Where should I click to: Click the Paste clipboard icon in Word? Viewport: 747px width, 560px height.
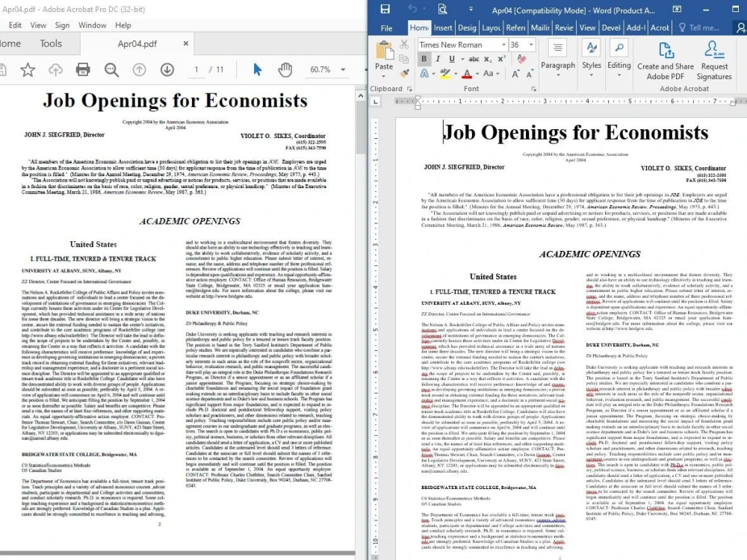(x=384, y=51)
